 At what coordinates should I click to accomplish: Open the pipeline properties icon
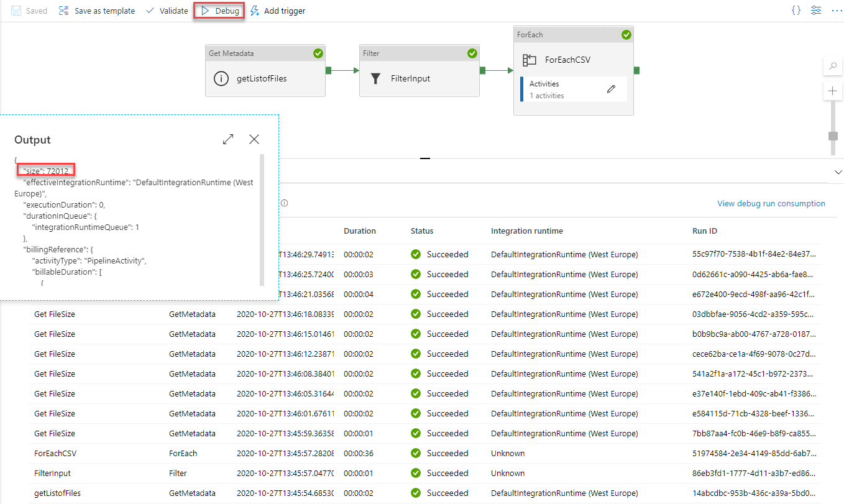pos(816,11)
